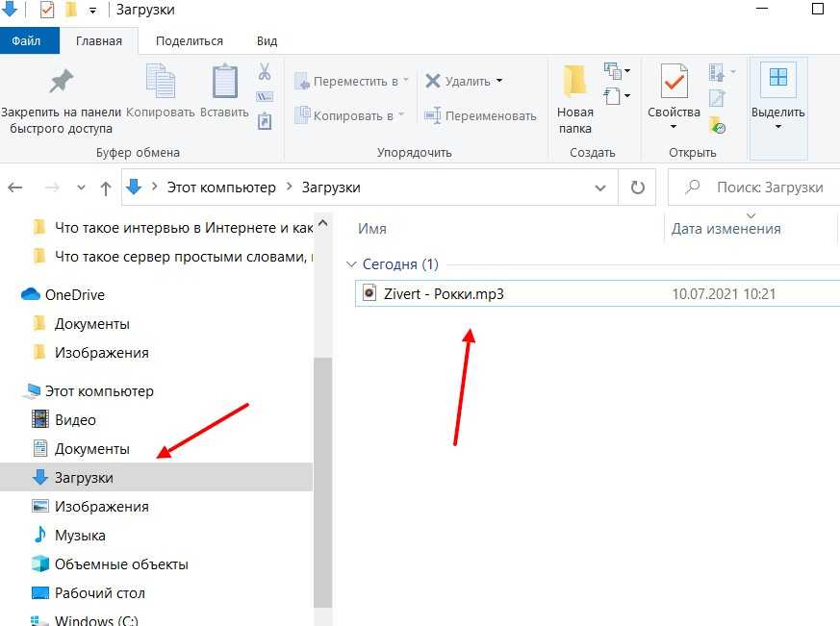Open Рабочий стол in the tree
Viewport: 840px width, 626px height.
coord(100,593)
